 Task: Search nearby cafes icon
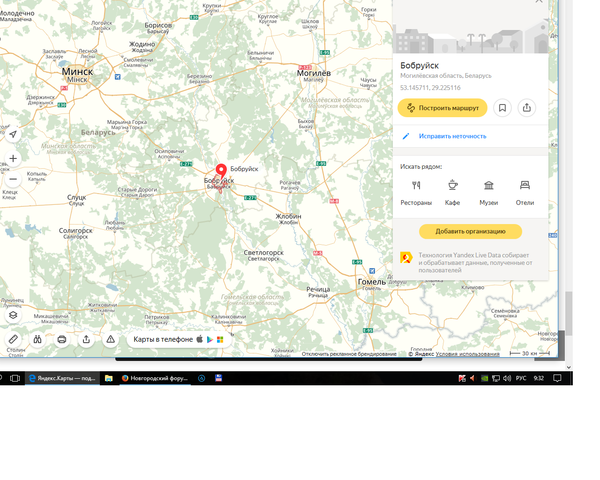coord(452,185)
